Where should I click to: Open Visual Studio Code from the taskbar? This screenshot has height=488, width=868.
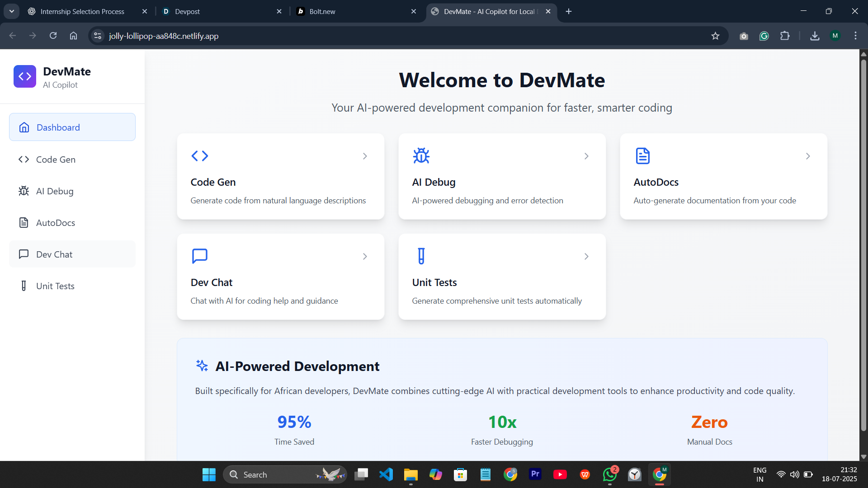[x=386, y=474]
